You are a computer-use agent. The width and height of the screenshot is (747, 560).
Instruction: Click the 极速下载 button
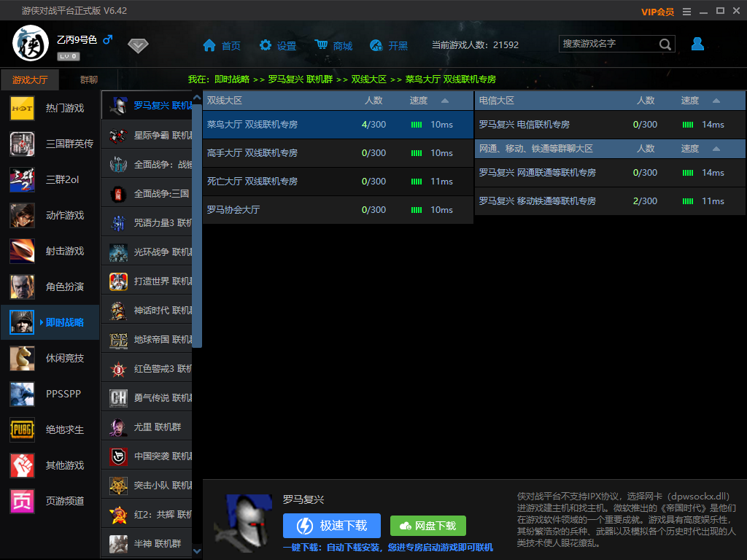[x=331, y=526]
